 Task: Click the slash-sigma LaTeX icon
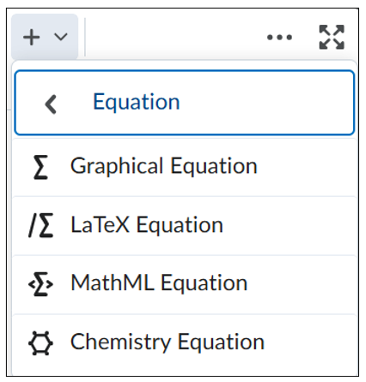click(x=41, y=225)
